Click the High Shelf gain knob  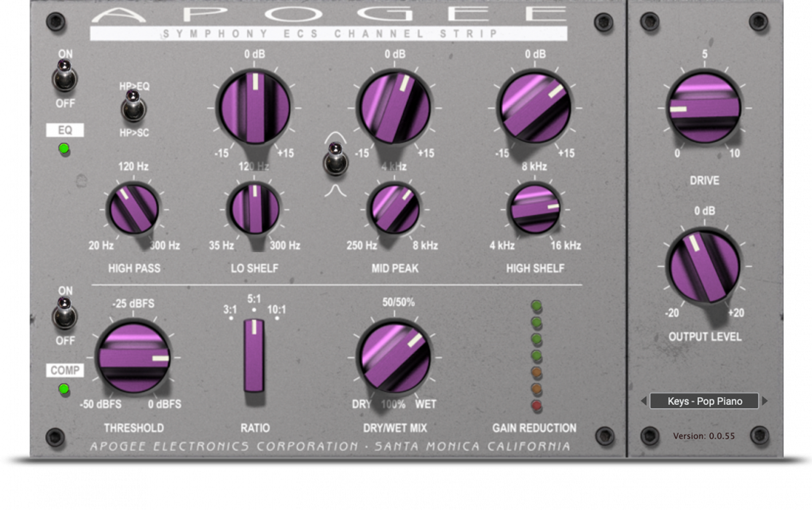(x=534, y=107)
